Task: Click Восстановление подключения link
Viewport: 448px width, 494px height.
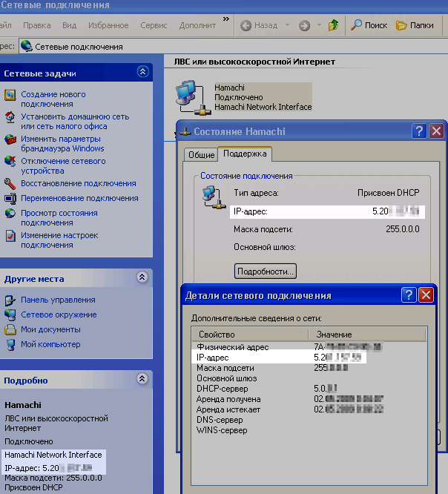Action: click(79, 183)
